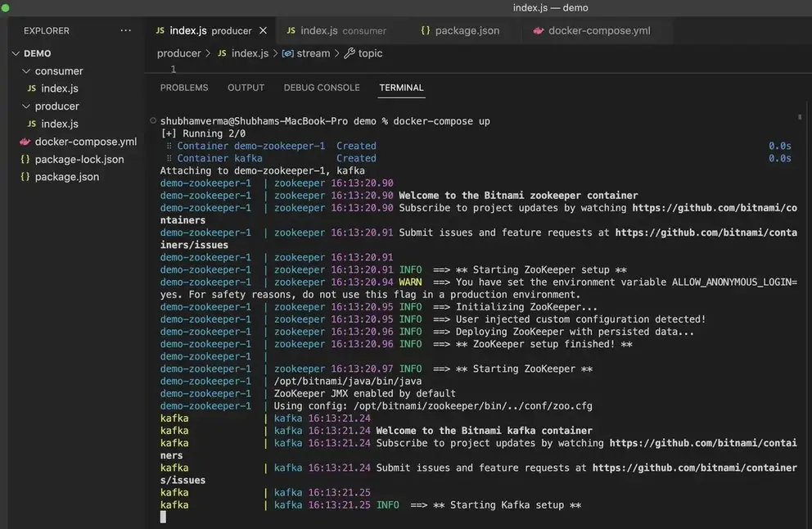Image resolution: width=812 pixels, height=529 pixels.
Task: Click the terminal scrollbar
Action: coord(800,118)
